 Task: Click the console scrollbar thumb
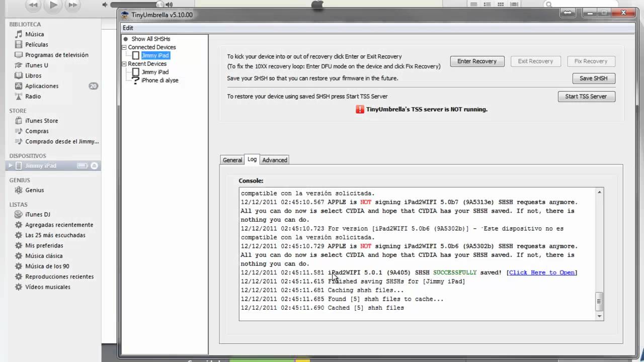(599, 302)
